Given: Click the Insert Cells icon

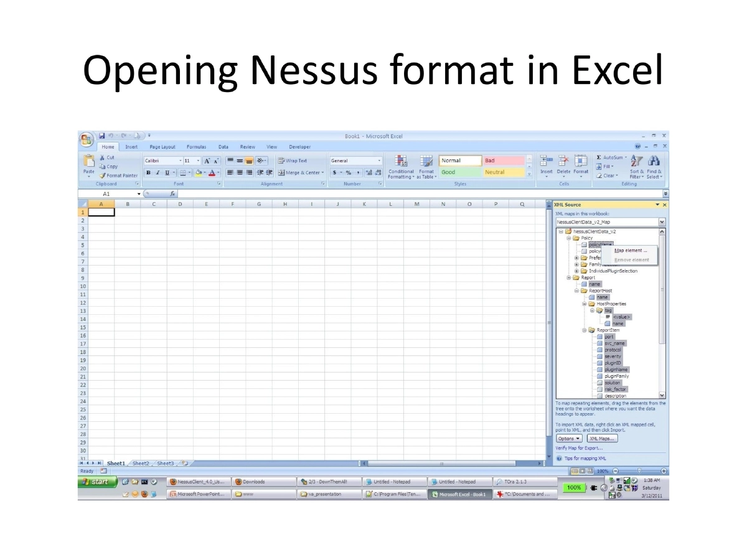Looking at the screenshot, I should coord(546,161).
